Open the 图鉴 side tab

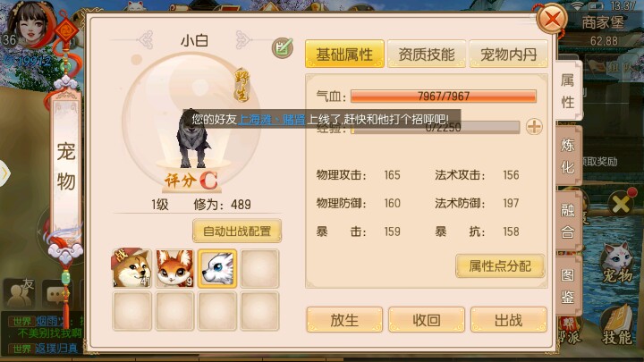tap(568, 286)
